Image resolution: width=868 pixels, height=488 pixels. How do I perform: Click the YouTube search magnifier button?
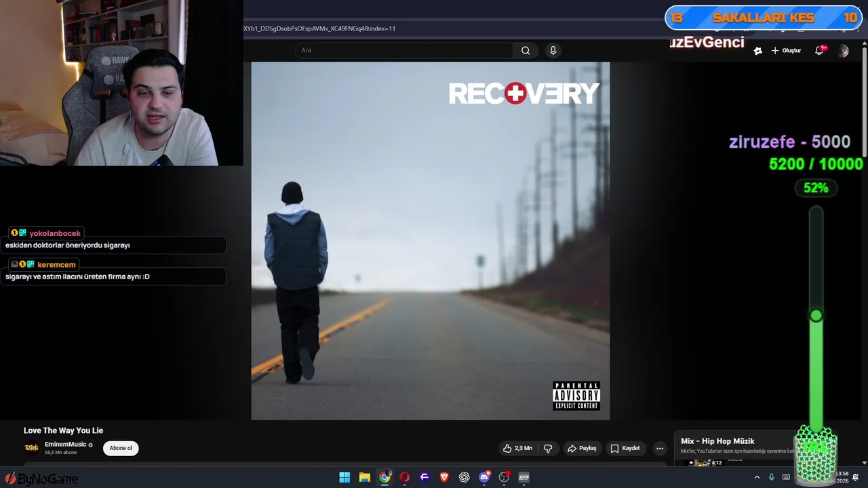coord(526,50)
